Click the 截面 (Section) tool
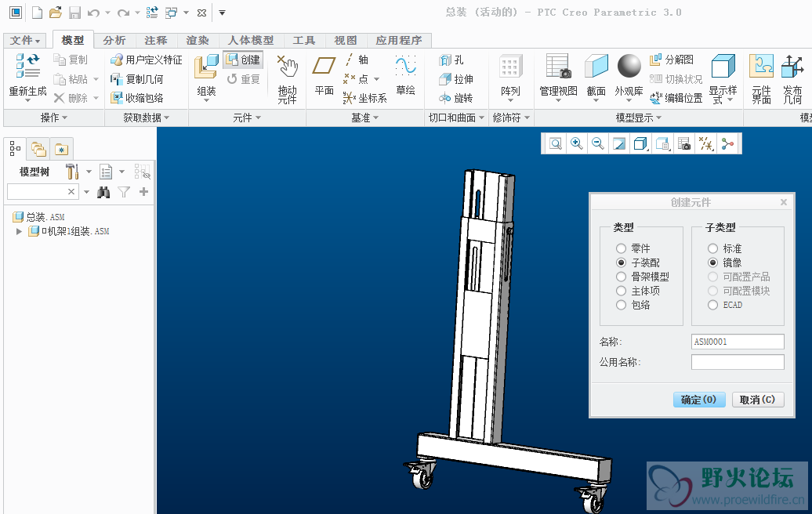 [596, 77]
